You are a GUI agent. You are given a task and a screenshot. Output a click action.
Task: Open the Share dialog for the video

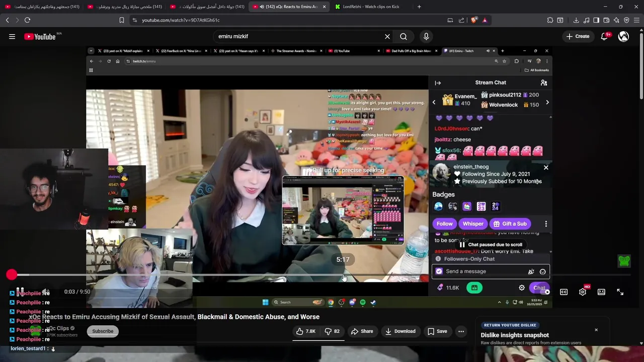click(362, 331)
